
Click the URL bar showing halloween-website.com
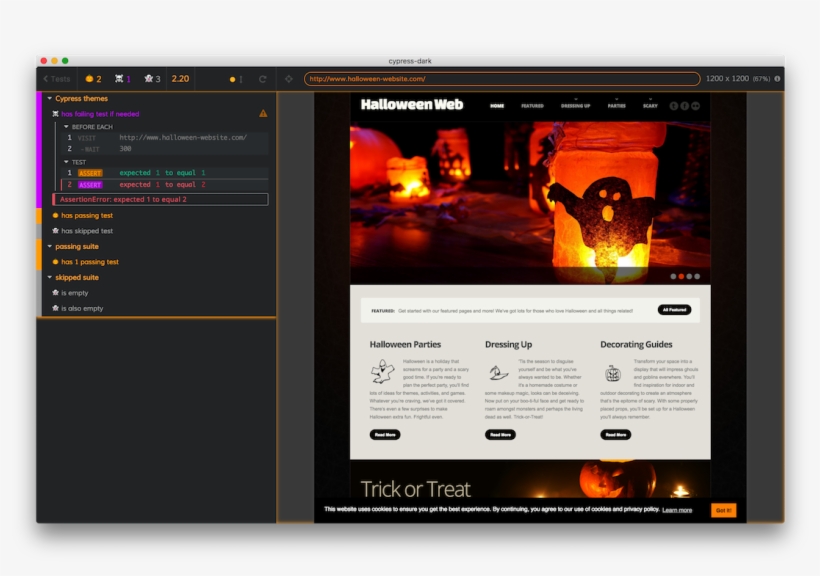pos(502,79)
